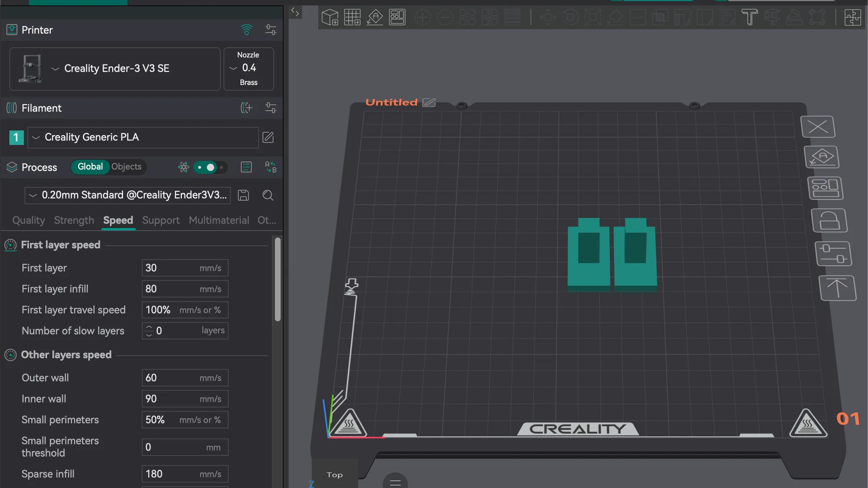Viewport: 868px width, 488px height.
Task: Click the add filament icon
Action: point(247,108)
